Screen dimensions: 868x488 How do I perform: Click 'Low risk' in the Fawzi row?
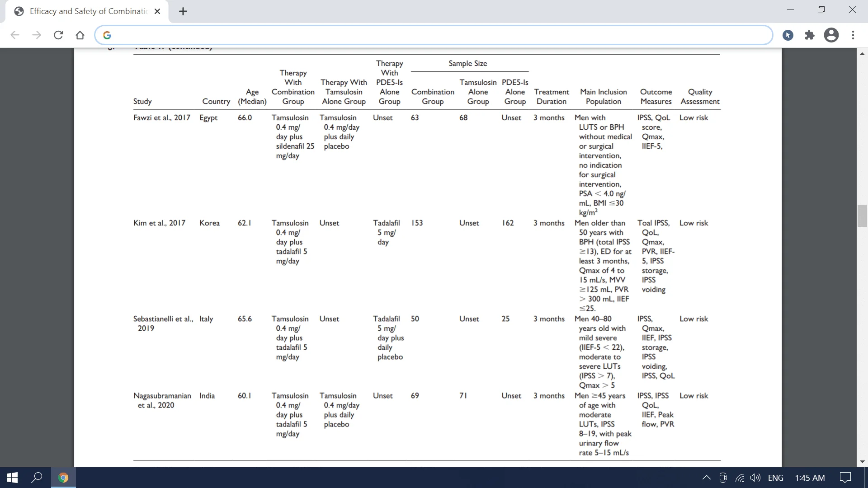click(x=694, y=117)
